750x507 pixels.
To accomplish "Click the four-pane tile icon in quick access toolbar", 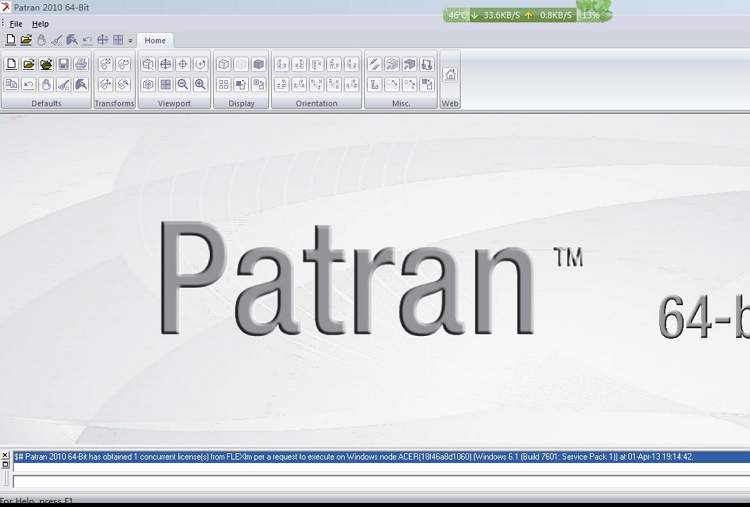I will [x=118, y=40].
